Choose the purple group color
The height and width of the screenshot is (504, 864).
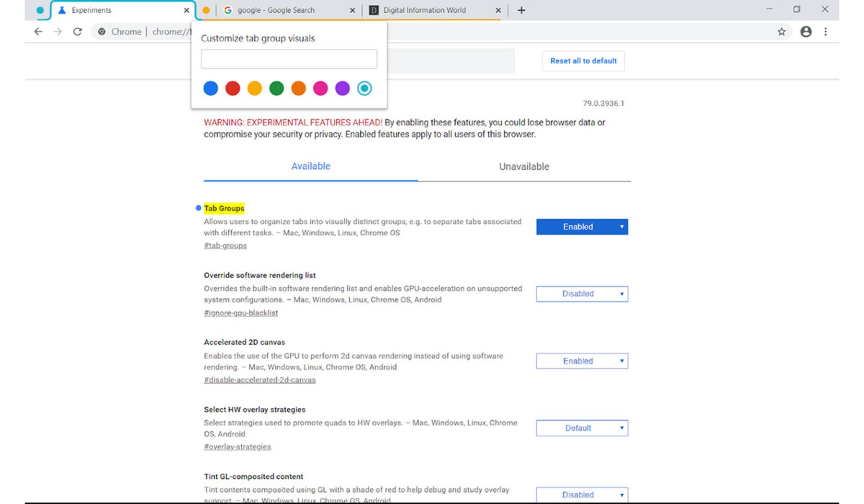tap(342, 88)
